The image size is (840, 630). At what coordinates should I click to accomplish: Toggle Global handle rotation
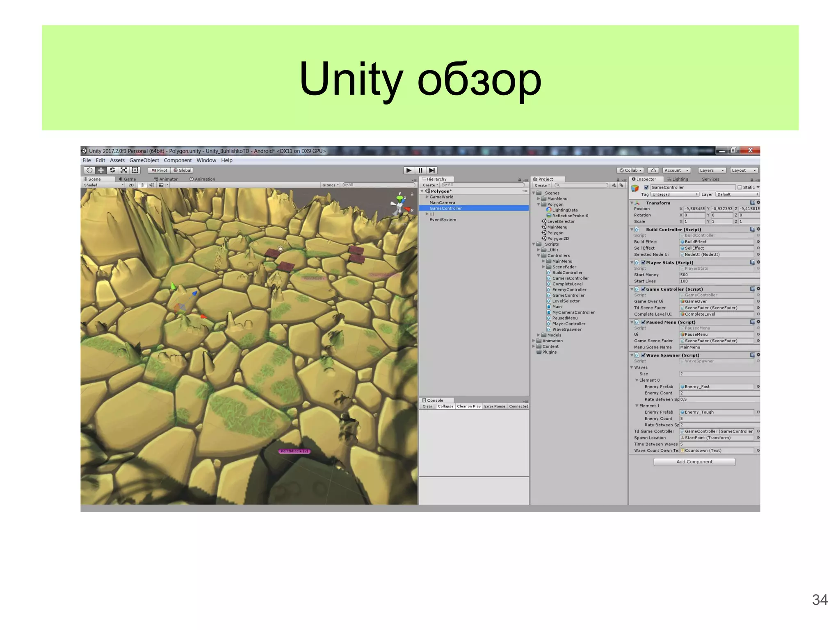coord(182,170)
